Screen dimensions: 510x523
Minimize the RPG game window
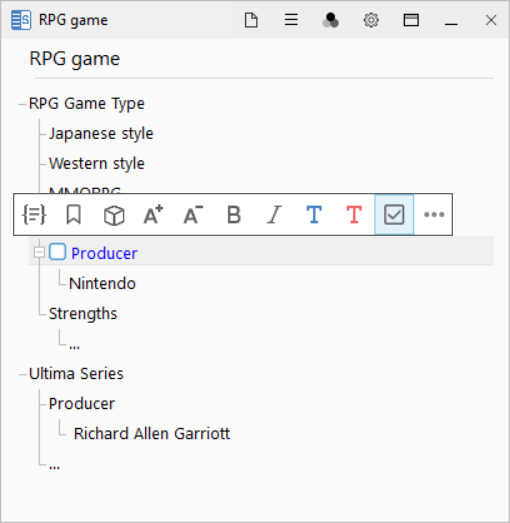[x=451, y=24]
